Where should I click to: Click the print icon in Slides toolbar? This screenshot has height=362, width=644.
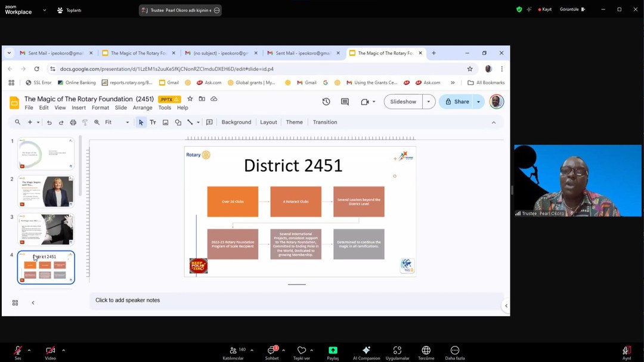73,122
